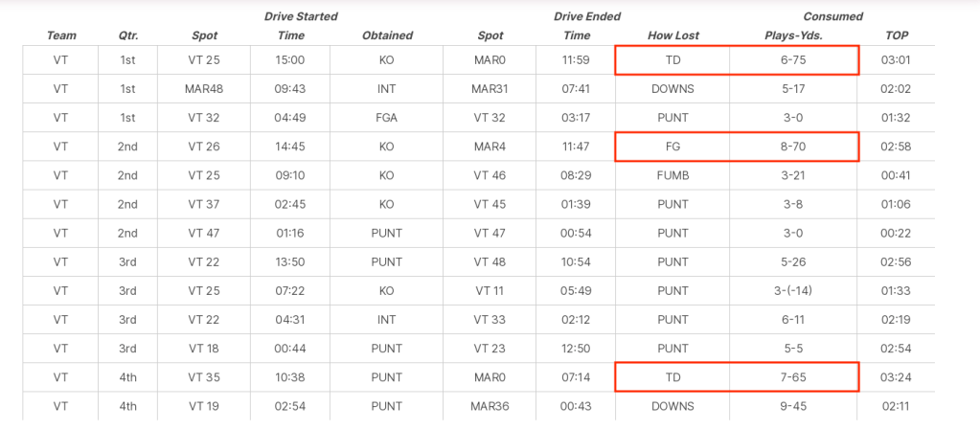Click the 15:00 drive start time cell

tap(290, 60)
